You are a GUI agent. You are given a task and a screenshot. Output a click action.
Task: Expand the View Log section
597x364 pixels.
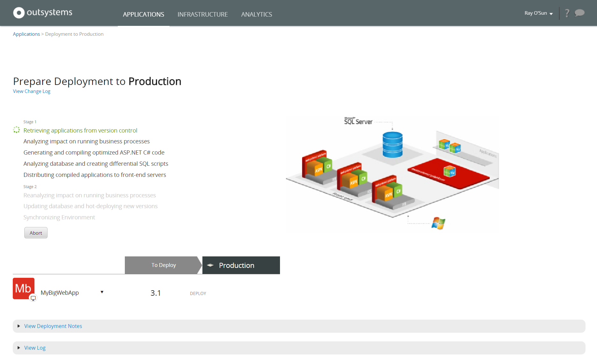point(35,348)
